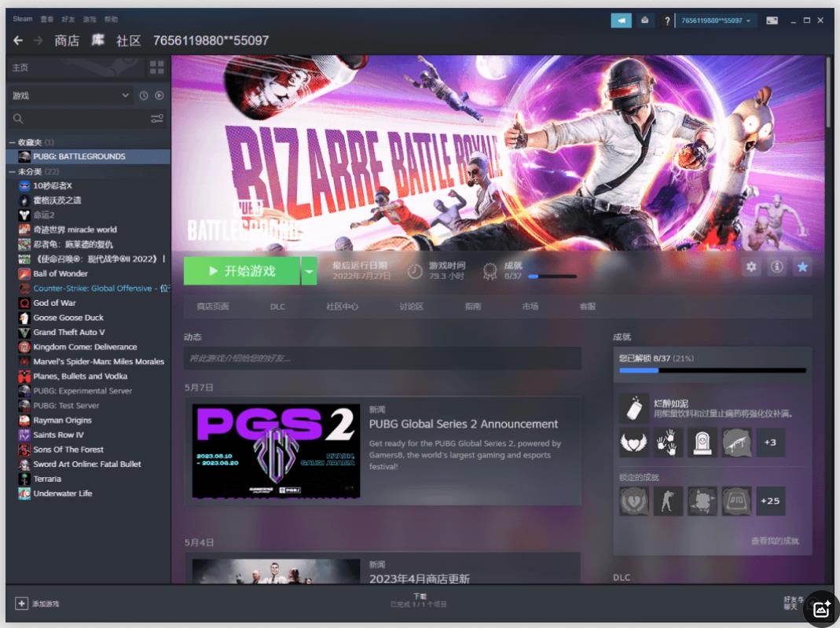
Task: Open the PGS 2 news thumbnail
Action: coord(276,451)
